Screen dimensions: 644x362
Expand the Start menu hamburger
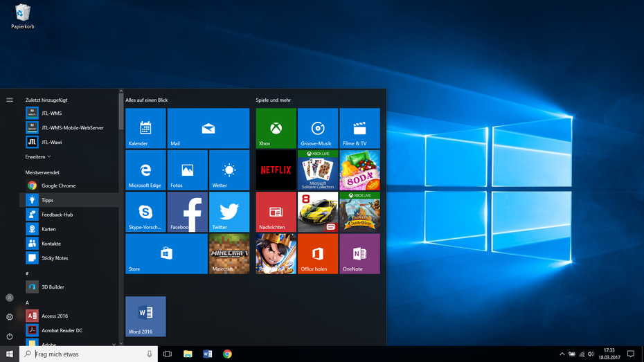tap(10, 100)
